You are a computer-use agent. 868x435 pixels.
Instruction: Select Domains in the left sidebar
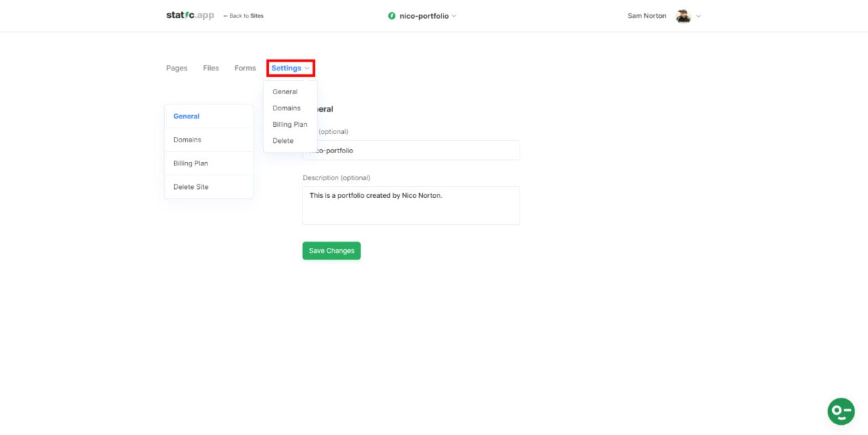tap(209, 140)
